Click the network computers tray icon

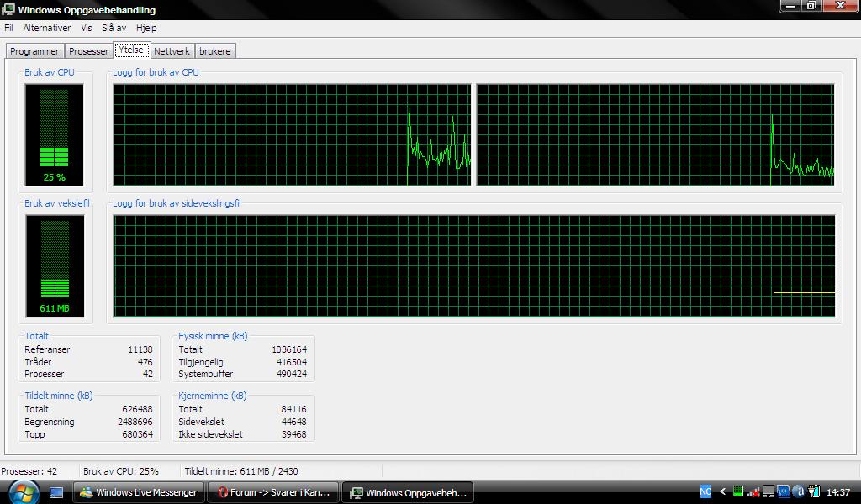(x=769, y=492)
